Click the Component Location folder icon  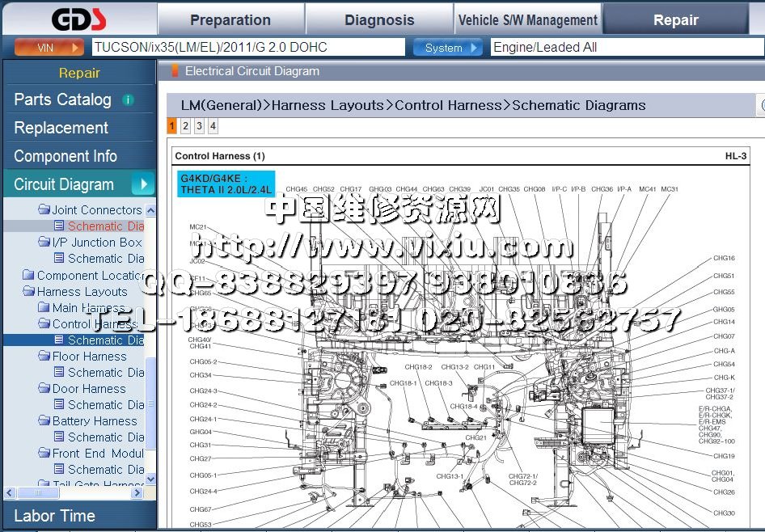[x=28, y=276]
